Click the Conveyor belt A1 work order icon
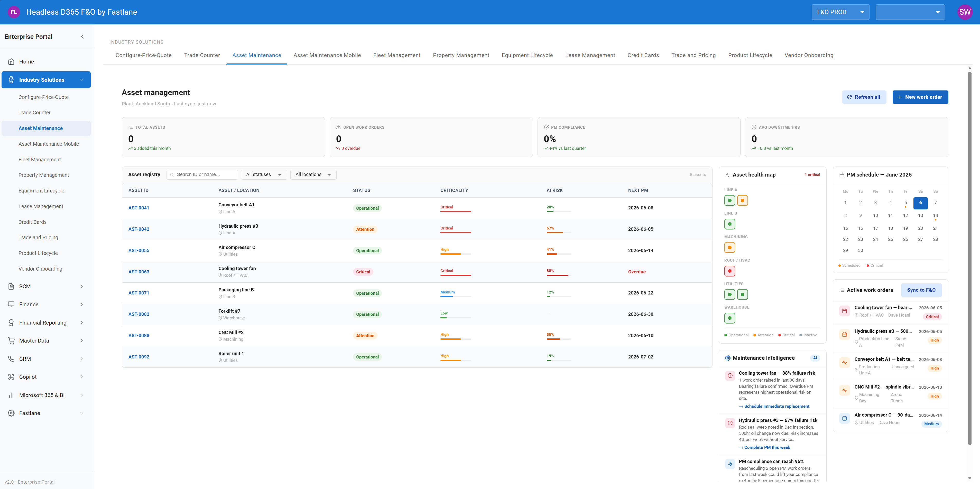980x489 pixels. 844,363
